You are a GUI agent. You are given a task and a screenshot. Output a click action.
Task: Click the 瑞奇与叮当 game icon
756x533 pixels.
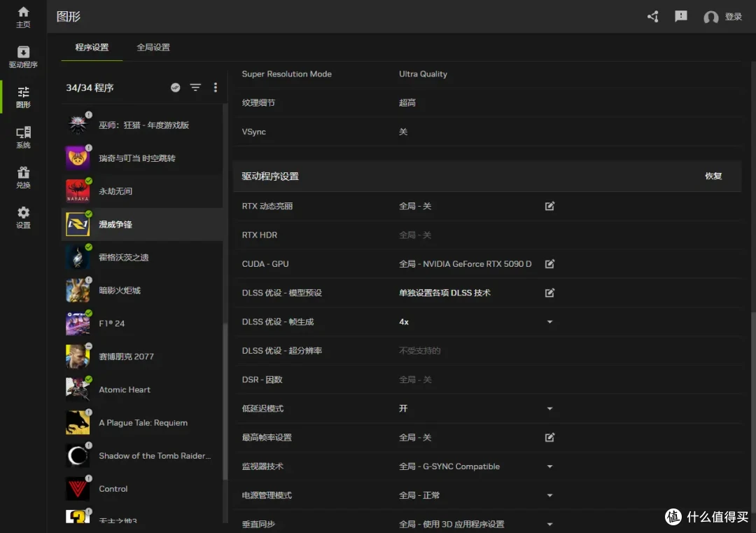click(78, 158)
